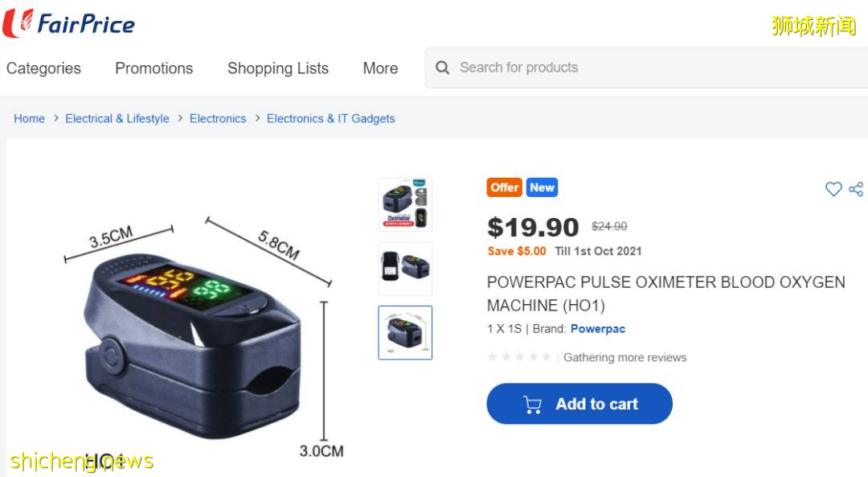868x477 pixels.
Task: Click the star rating icons
Action: point(519,357)
